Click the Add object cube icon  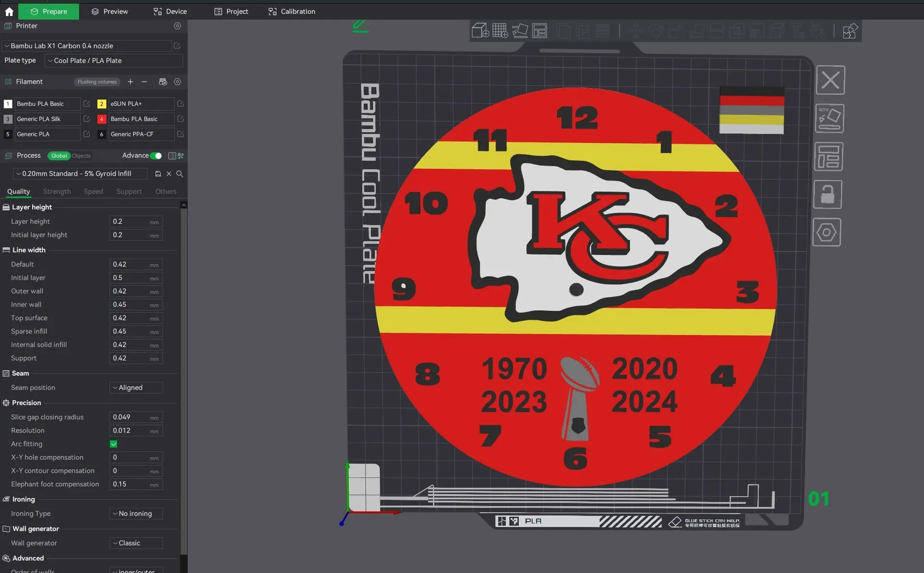pyautogui.click(x=480, y=31)
